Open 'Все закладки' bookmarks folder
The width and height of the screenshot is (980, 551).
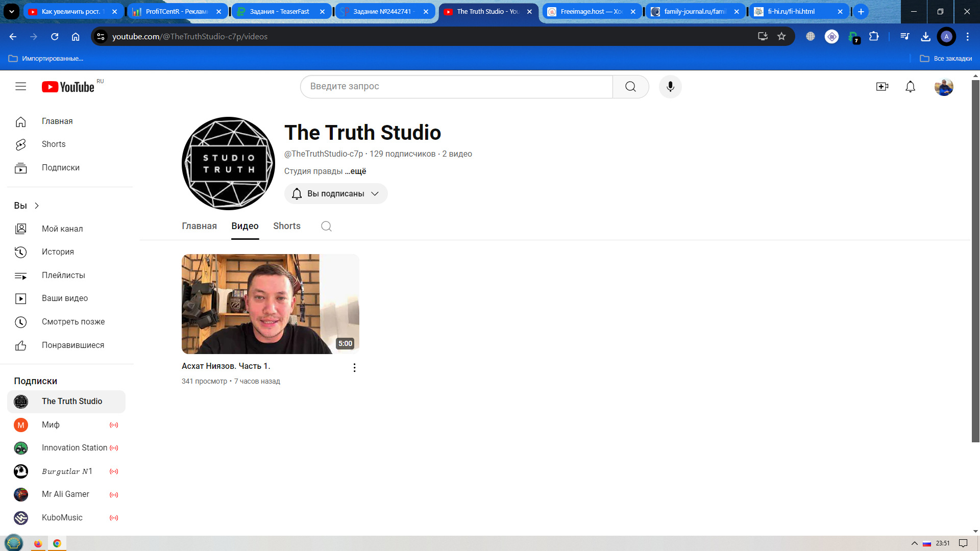pyautogui.click(x=946, y=59)
